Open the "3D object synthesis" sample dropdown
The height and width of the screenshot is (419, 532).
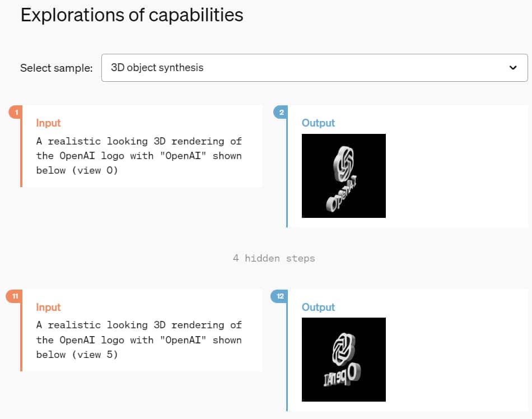[x=314, y=68]
